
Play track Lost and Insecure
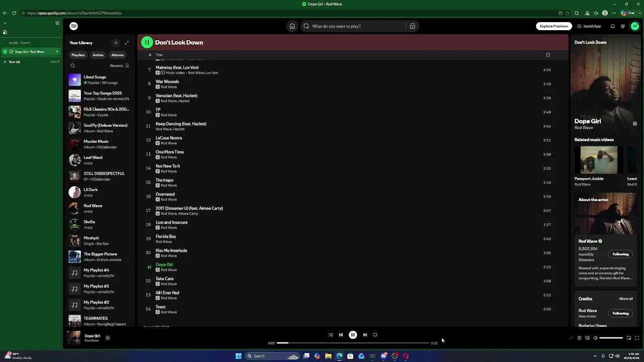point(353,225)
